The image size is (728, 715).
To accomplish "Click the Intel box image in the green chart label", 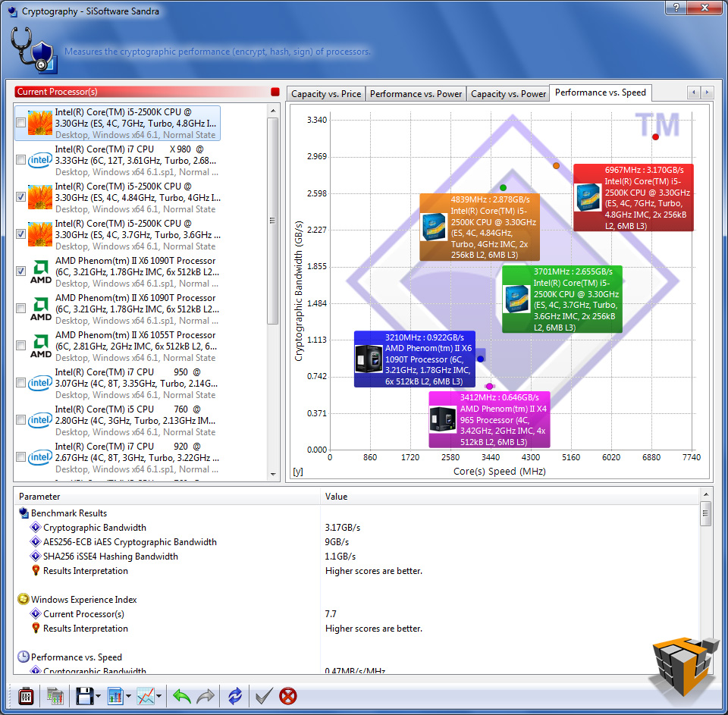I will [x=516, y=299].
